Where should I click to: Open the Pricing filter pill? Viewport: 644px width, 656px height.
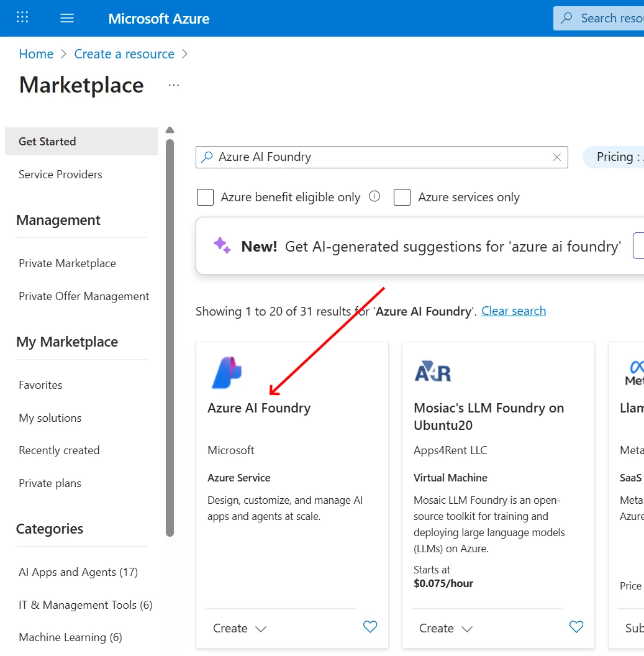614,157
